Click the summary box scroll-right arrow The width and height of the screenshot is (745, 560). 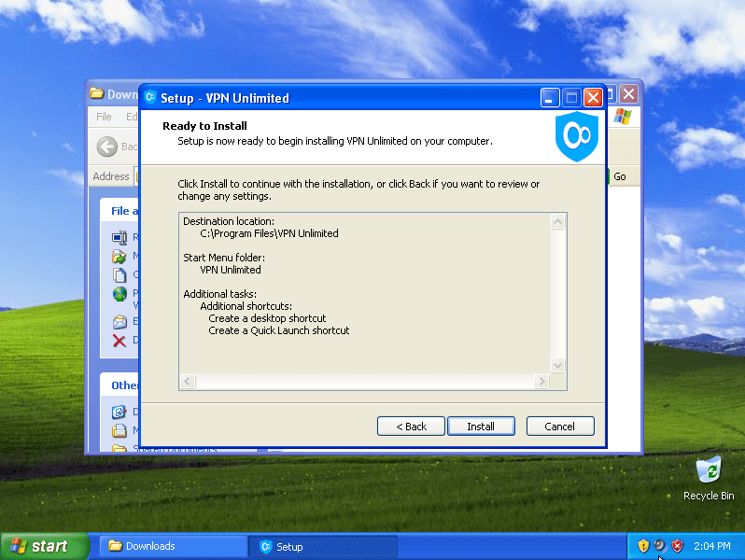(x=541, y=382)
